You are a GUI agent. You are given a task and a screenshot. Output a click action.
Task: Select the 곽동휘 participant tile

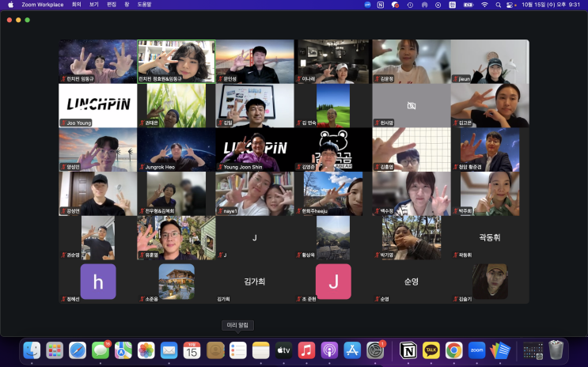490,237
